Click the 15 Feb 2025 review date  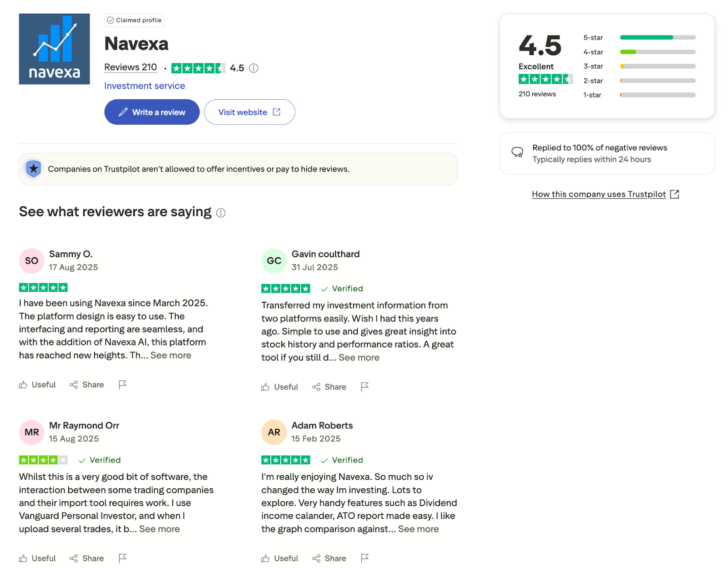[316, 439]
